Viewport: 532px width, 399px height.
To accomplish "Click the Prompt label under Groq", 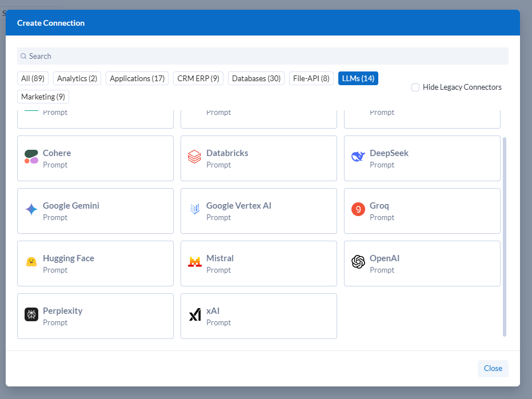I will pos(382,217).
